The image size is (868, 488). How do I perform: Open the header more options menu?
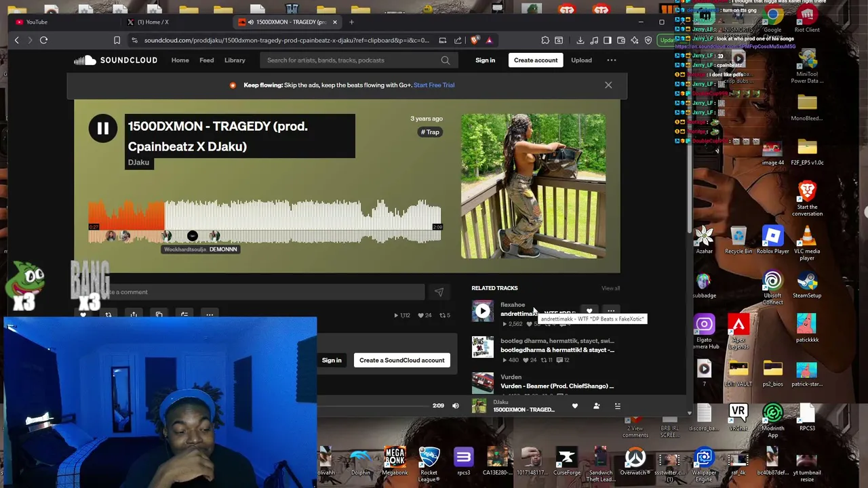click(612, 60)
